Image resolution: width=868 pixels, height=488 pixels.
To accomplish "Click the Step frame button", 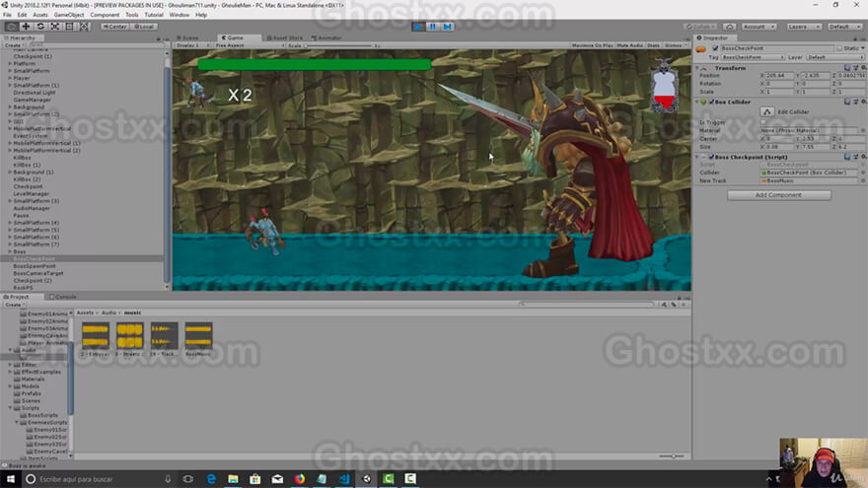I will coord(448,27).
